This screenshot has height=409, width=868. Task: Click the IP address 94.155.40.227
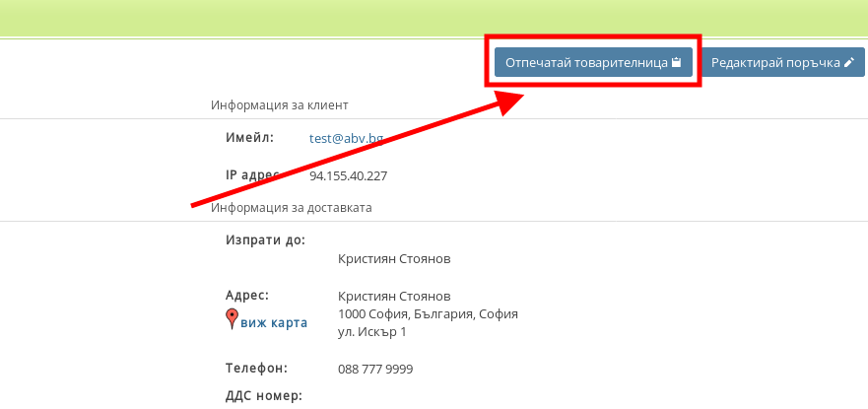(x=348, y=176)
